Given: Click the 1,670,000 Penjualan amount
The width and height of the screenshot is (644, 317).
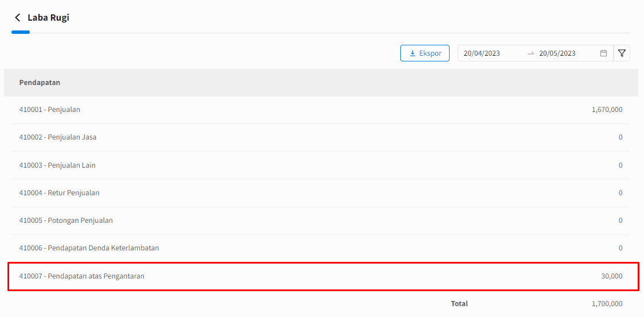Looking at the screenshot, I should [607, 110].
